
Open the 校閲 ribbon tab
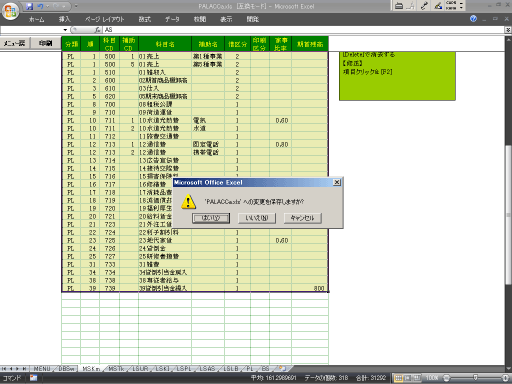click(200, 19)
